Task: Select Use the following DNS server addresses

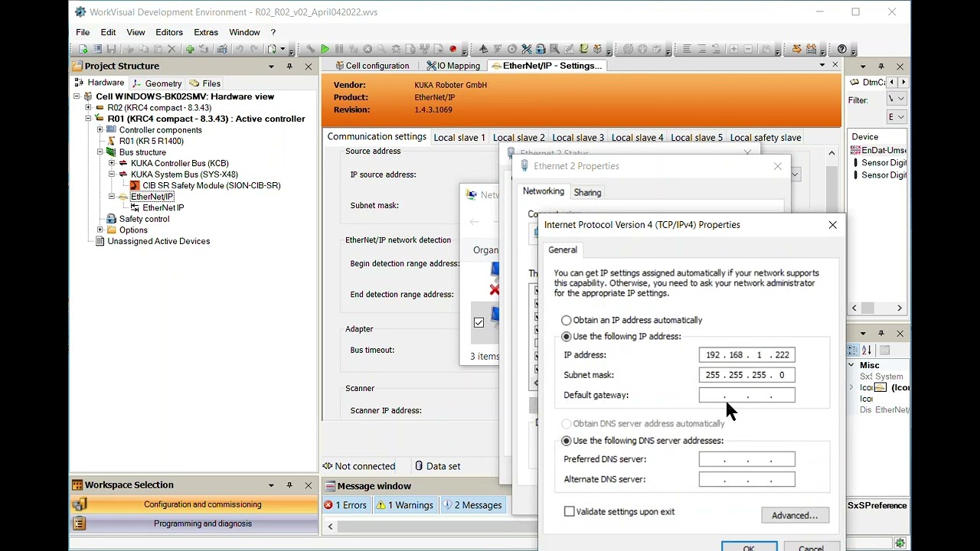Action: pos(567,441)
